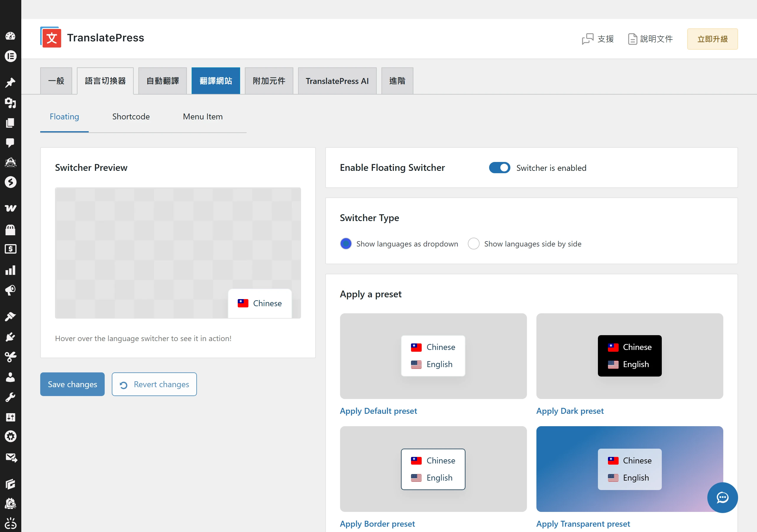Open the 支援 support link
Image resolution: width=757 pixels, height=532 pixels.
[598, 39]
